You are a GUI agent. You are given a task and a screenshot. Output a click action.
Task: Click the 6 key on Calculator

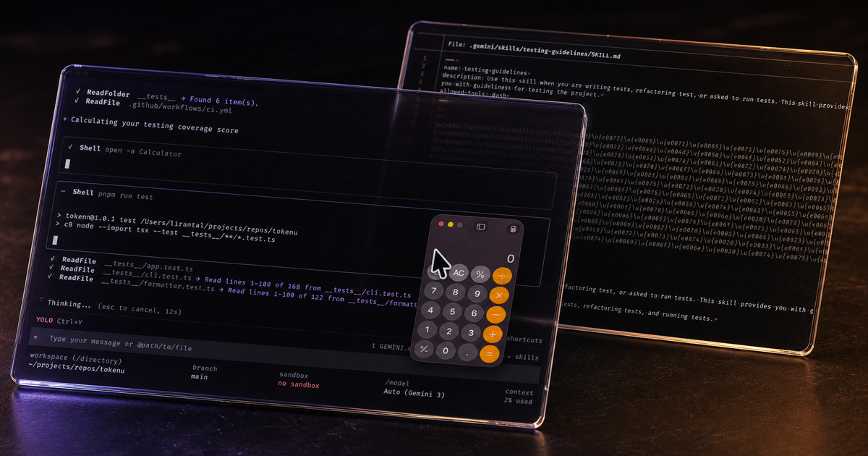[x=474, y=313]
